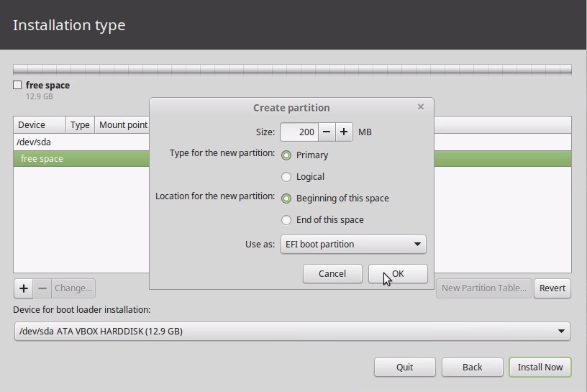
Task: Click the Device column header
Action: 40,124
